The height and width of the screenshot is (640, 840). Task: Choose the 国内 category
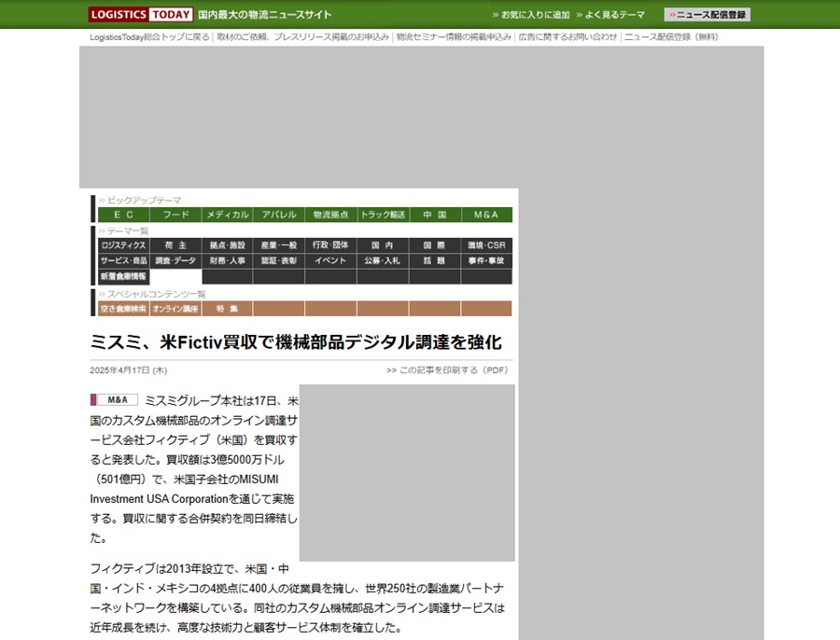click(x=383, y=245)
